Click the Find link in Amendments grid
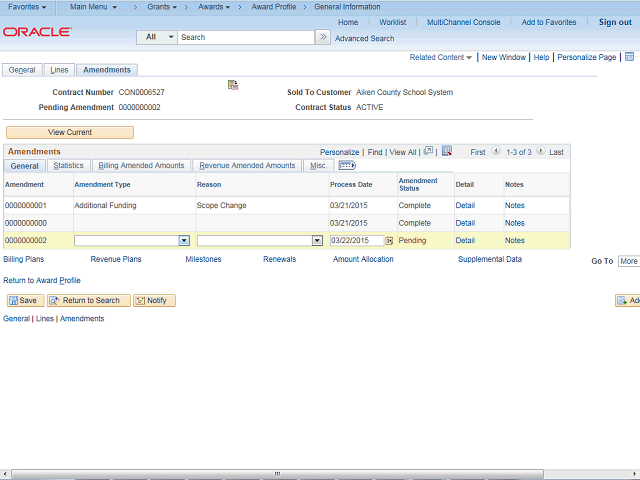This screenshot has height=480, width=640. click(x=375, y=152)
